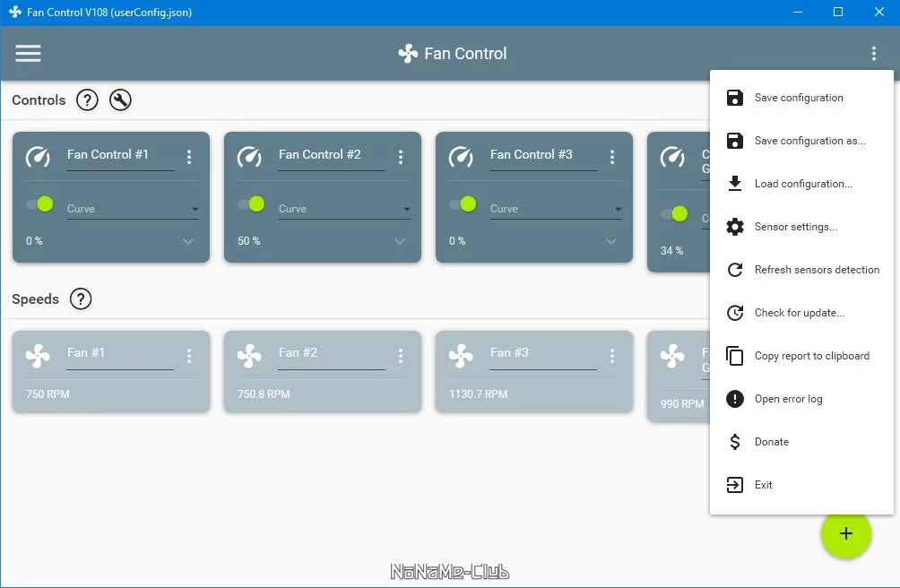Click the download icon beside Load configuration
The height and width of the screenshot is (588, 900).
[735, 184]
